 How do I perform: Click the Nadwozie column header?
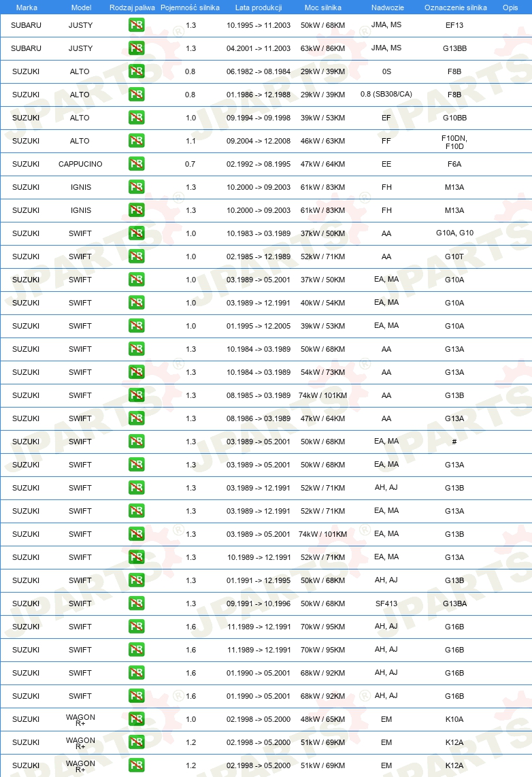387,7
